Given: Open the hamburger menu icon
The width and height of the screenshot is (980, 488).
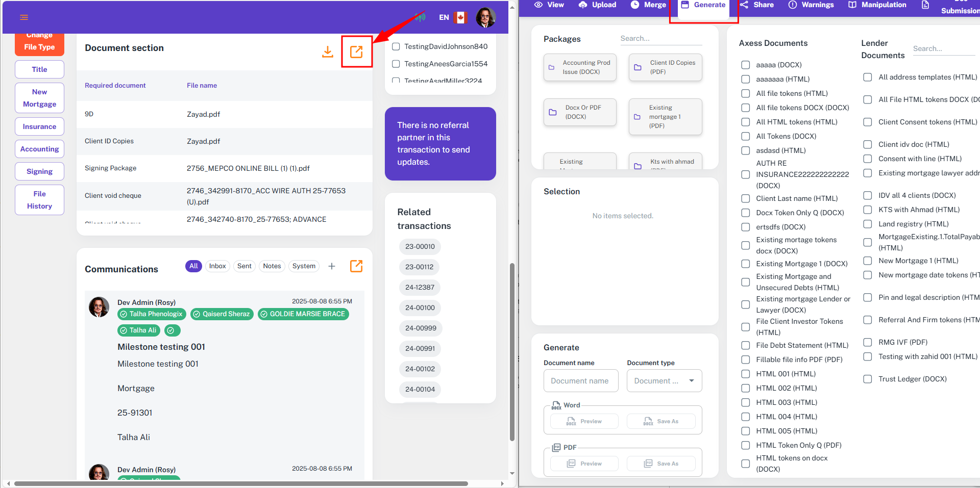Looking at the screenshot, I should [24, 17].
